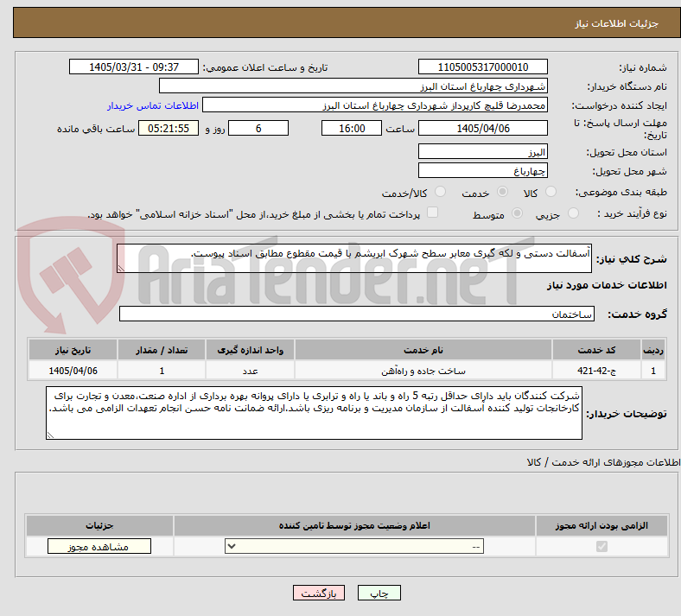Viewport: 681px width, 616px height.
Task: Click the unit cell عدد
Action: coord(250,371)
